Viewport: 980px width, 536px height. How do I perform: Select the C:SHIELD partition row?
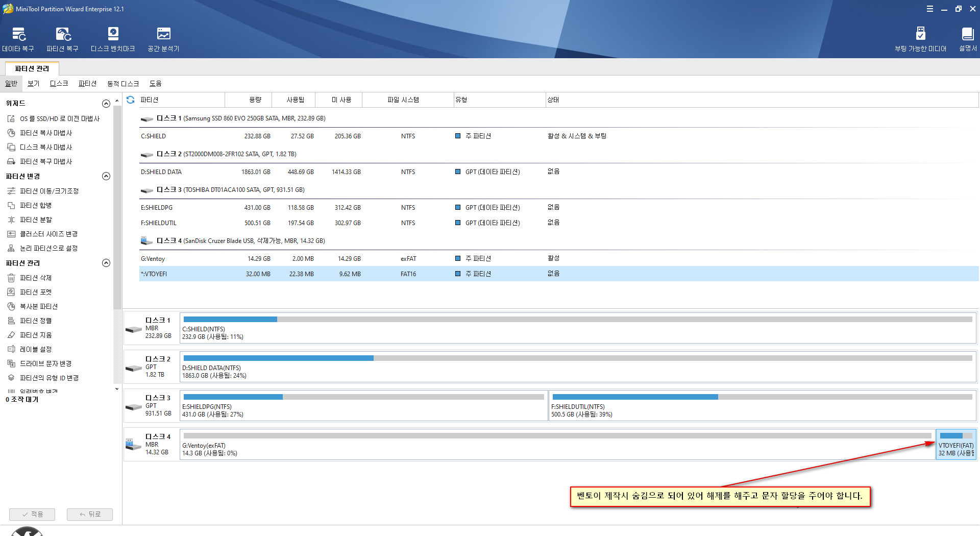pos(559,136)
